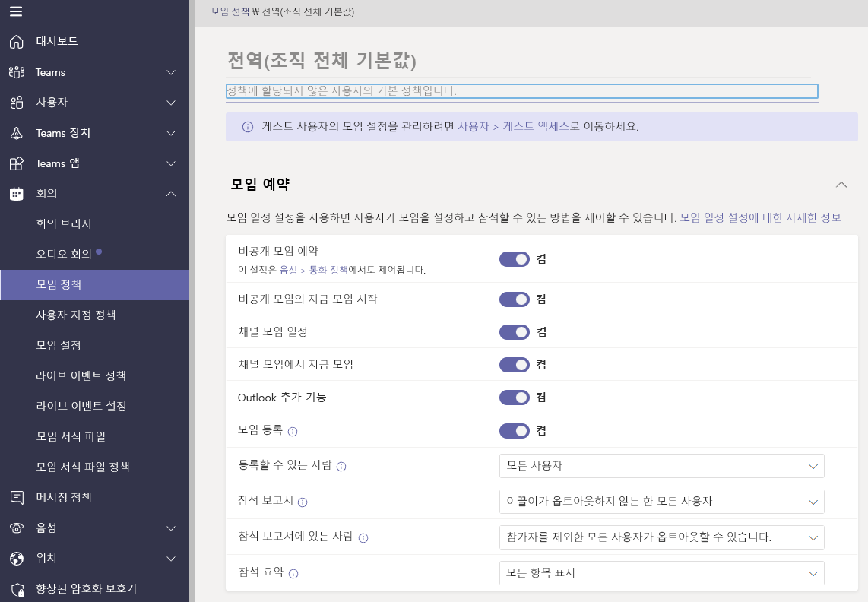Collapse 회의 section chevron
The width and height of the screenshot is (868, 602).
171,194
